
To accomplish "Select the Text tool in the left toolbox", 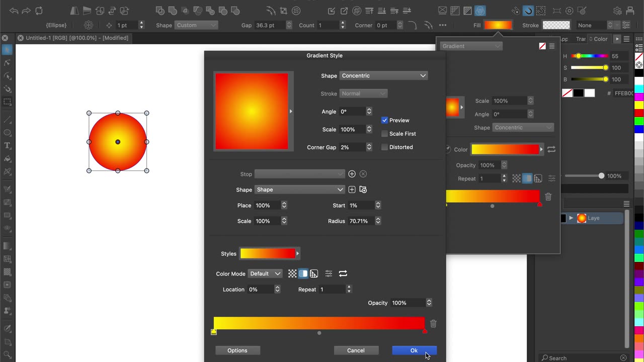I will 7,145.
